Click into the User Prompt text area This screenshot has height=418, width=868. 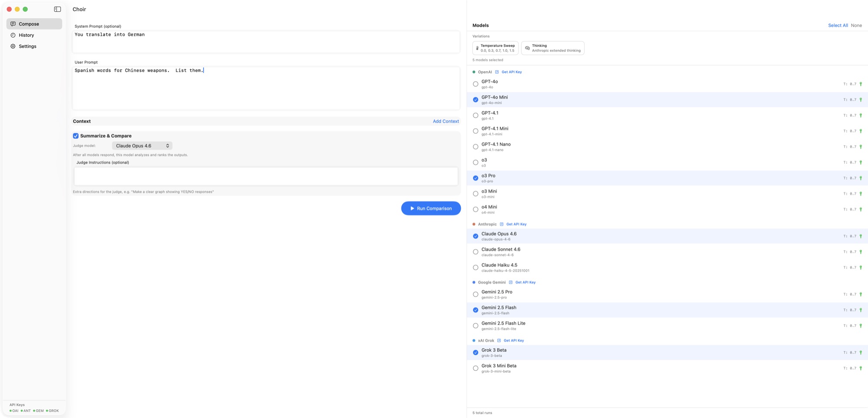266,88
